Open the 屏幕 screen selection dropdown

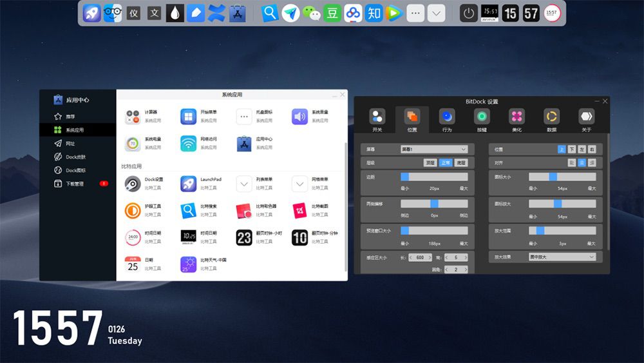point(434,149)
